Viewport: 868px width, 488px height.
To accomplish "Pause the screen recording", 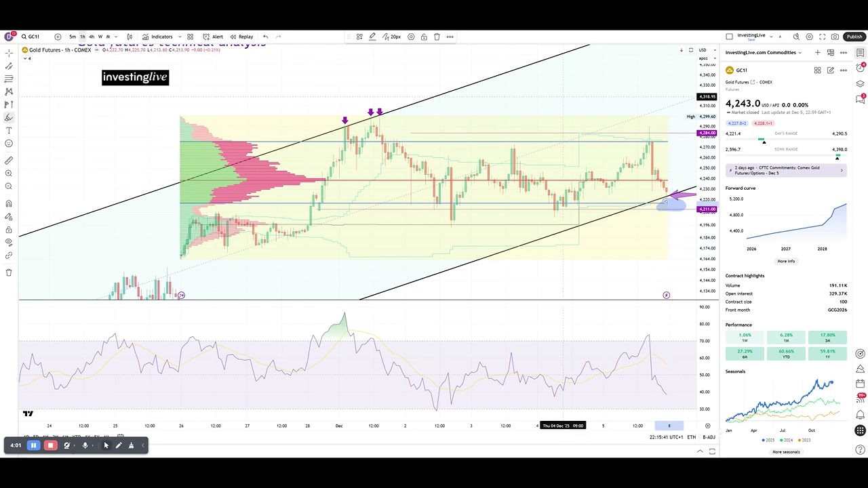I will [x=33, y=445].
